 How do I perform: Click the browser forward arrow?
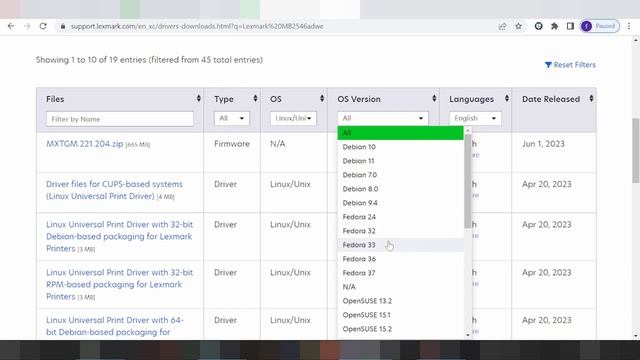click(x=27, y=26)
